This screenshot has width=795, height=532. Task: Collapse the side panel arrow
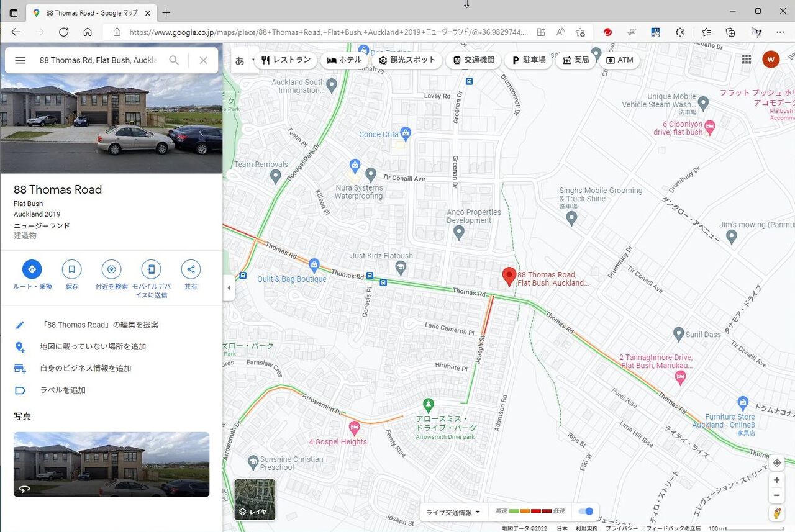click(229, 288)
